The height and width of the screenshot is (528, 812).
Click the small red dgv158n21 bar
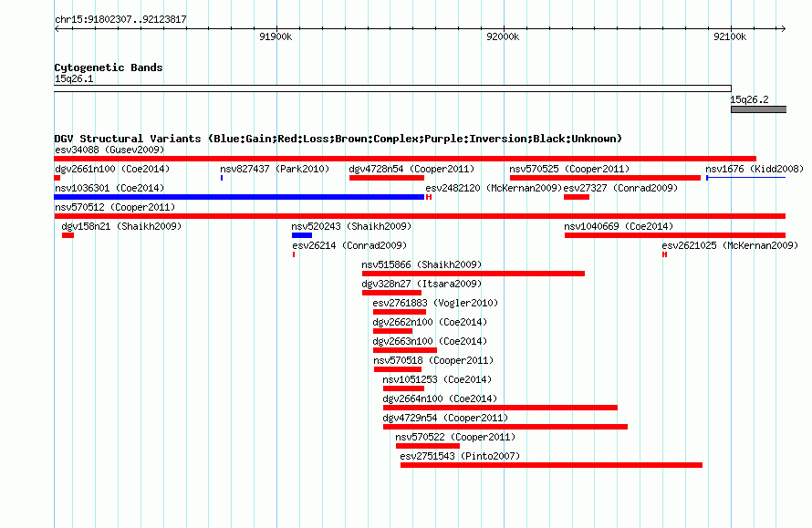pyautogui.click(x=68, y=235)
